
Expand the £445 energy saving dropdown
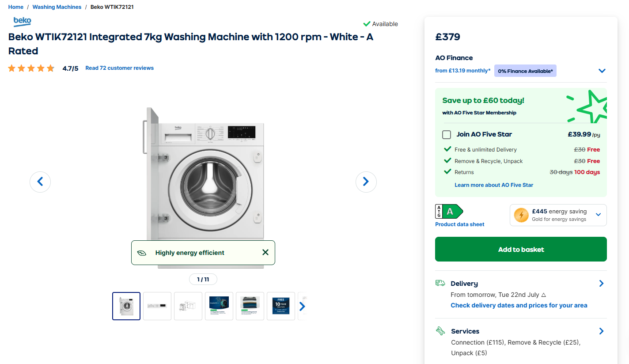(x=599, y=215)
